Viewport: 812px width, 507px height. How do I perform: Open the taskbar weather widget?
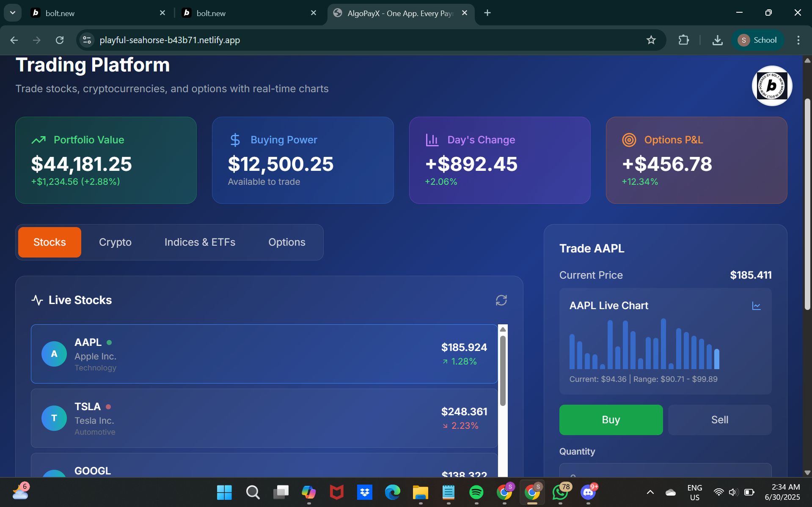point(20,491)
